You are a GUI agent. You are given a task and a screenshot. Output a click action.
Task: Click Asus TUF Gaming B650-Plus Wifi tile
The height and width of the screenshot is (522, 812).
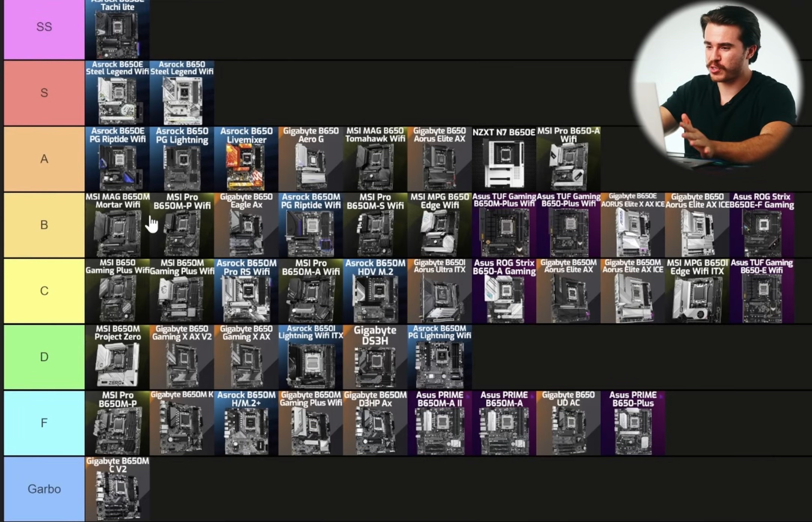tap(568, 225)
